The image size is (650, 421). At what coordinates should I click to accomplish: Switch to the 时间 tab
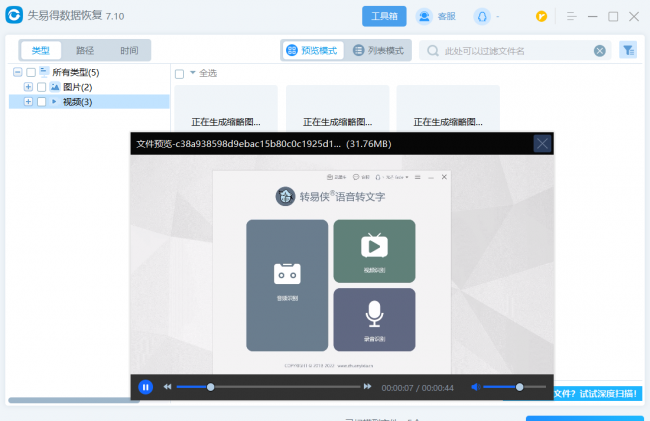pyautogui.click(x=129, y=51)
